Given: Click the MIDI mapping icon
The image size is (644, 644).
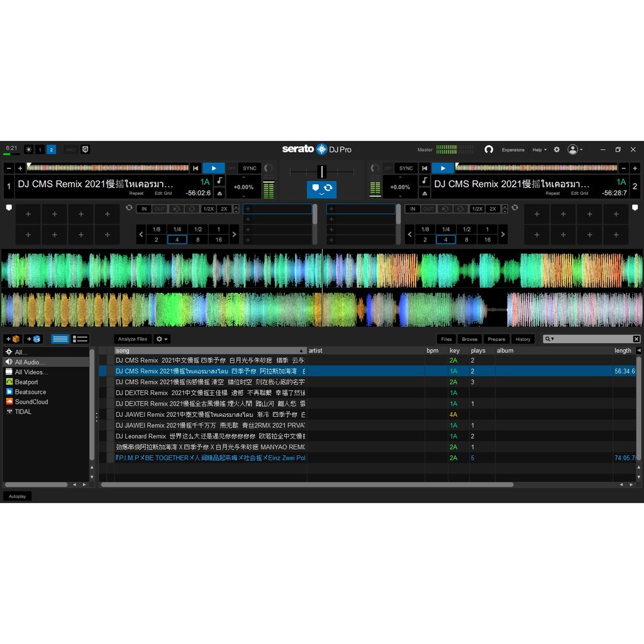Looking at the screenshot, I should click(x=71, y=150).
